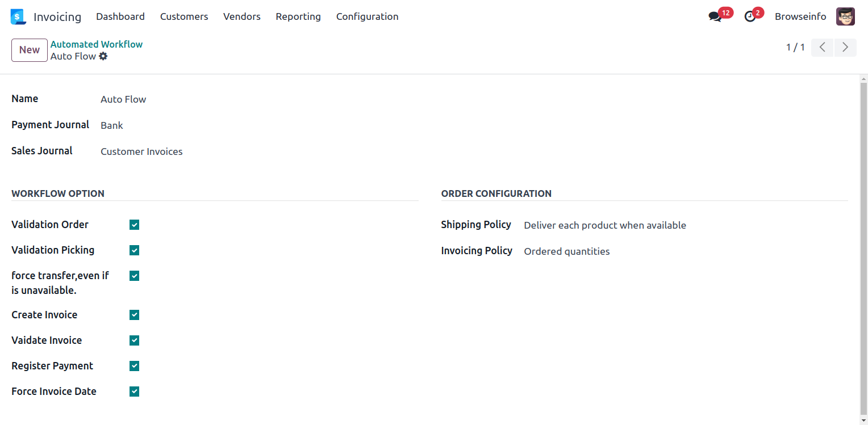Go to previous record with left arrow

pyautogui.click(x=822, y=47)
